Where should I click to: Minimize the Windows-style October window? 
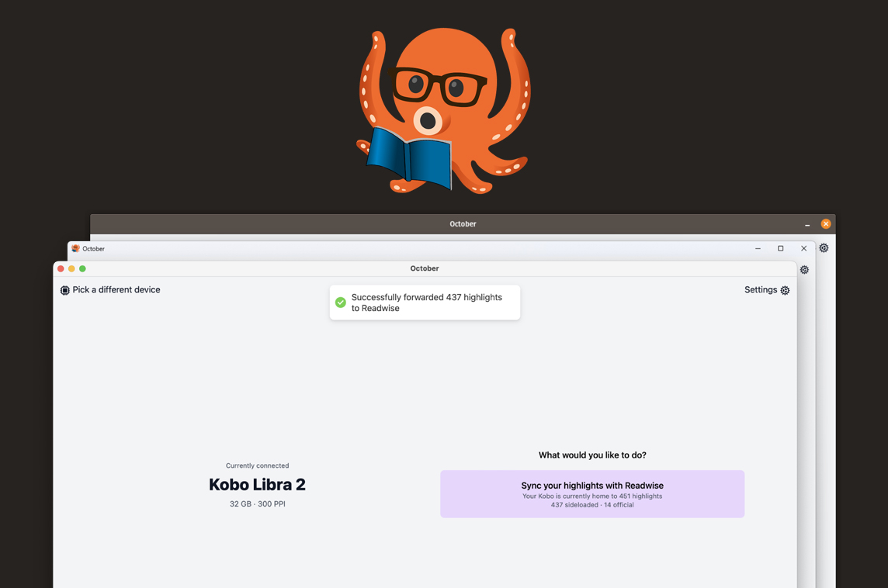coord(758,248)
